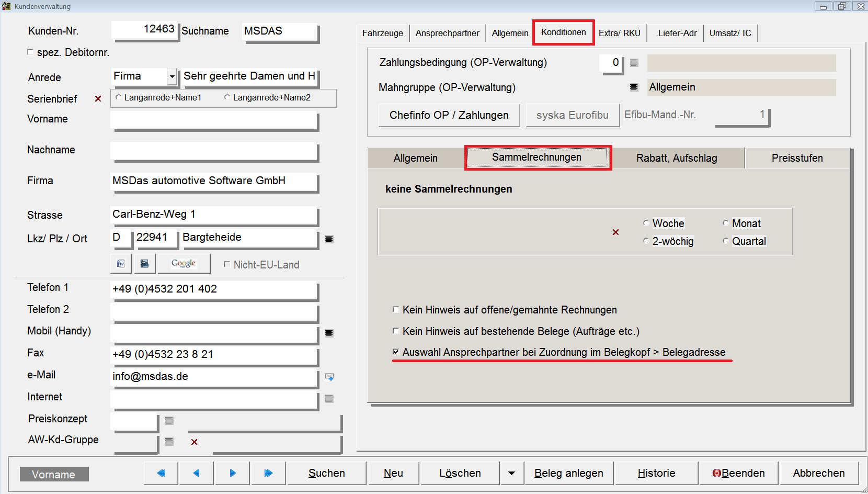Open list icon next to Zahlungsbedingung

click(x=634, y=63)
